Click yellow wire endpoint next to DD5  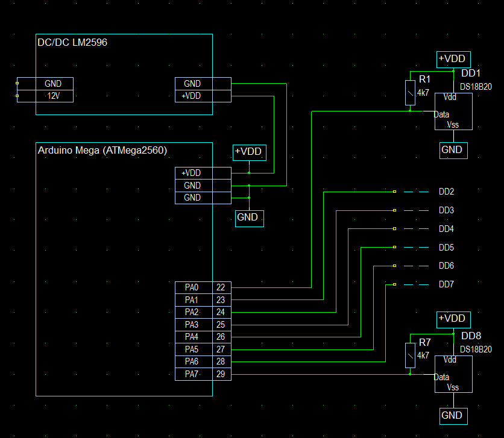click(x=394, y=248)
